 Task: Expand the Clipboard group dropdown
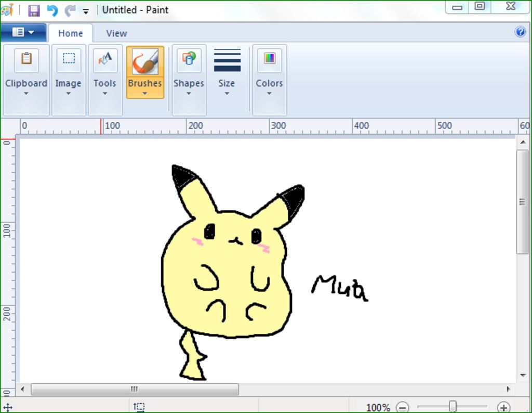pyautogui.click(x=26, y=94)
